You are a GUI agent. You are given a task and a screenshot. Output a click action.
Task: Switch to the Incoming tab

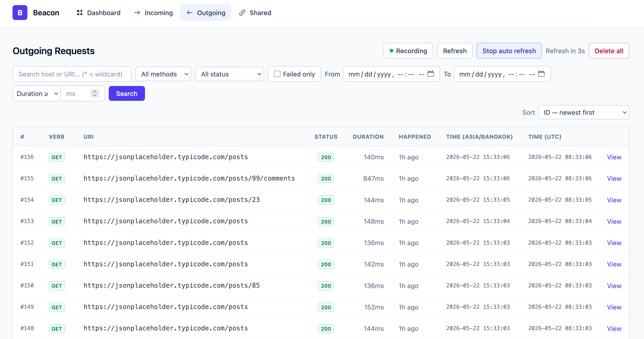153,13
